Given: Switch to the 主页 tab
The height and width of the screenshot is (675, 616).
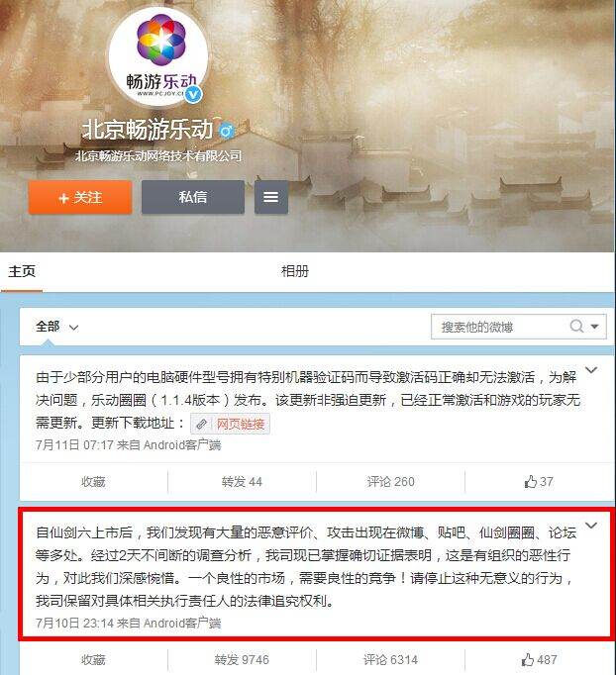Looking at the screenshot, I should pyautogui.click(x=22, y=271).
